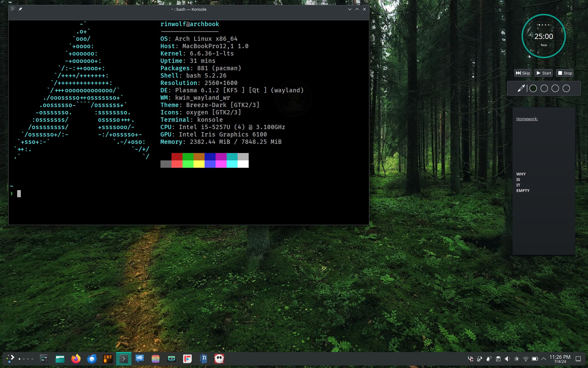
Task: Open the Plasma application launcher
Action: 11,358
